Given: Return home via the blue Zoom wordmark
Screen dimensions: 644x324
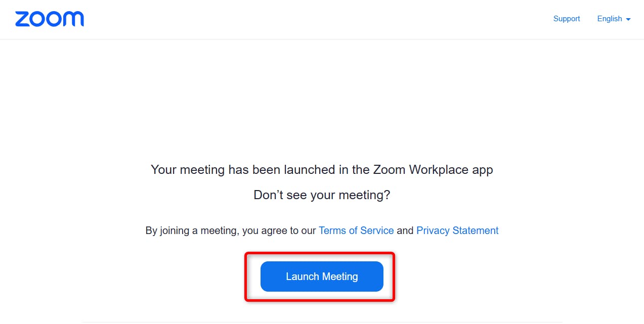Looking at the screenshot, I should pos(50,19).
